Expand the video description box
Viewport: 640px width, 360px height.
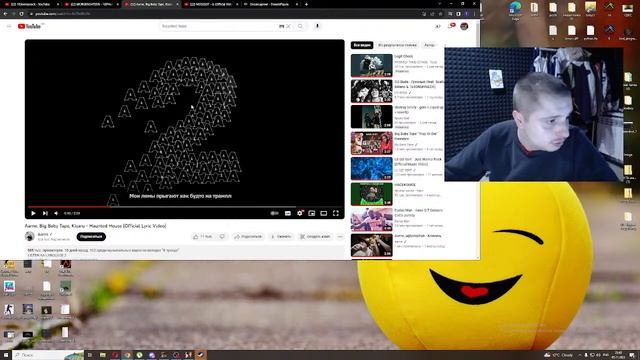[x=184, y=252]
